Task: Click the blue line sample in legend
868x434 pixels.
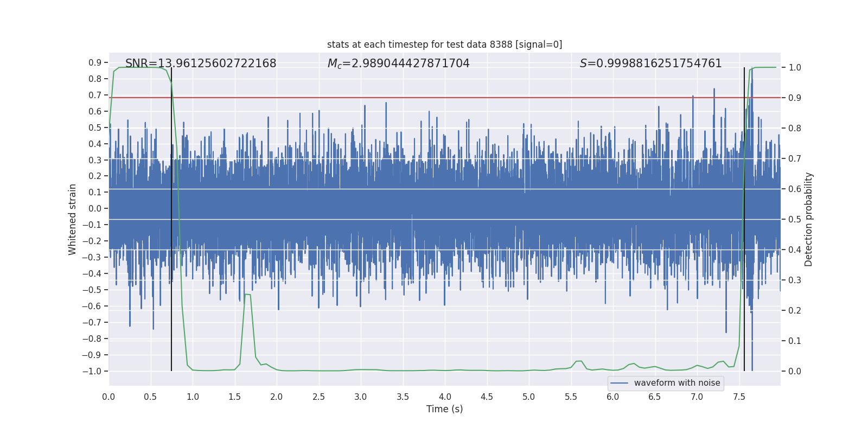Action: [x=619, y=383]
